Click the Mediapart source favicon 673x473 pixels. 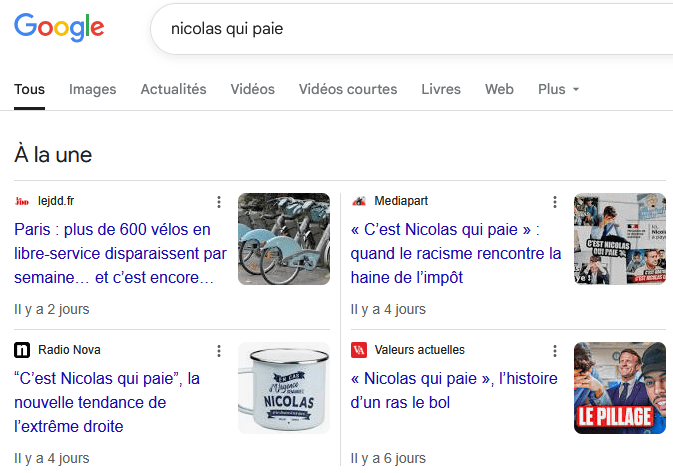(x=359, y=201)
